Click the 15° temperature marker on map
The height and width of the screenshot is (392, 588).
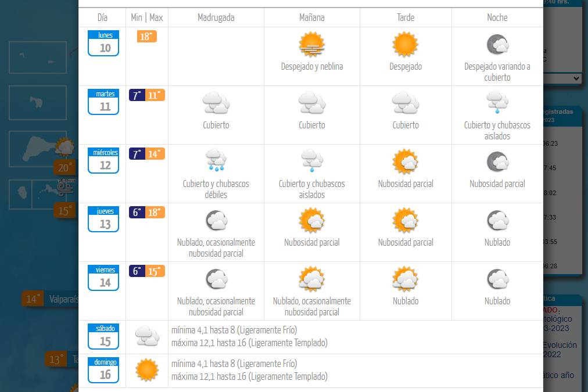(x=64, y=210)
